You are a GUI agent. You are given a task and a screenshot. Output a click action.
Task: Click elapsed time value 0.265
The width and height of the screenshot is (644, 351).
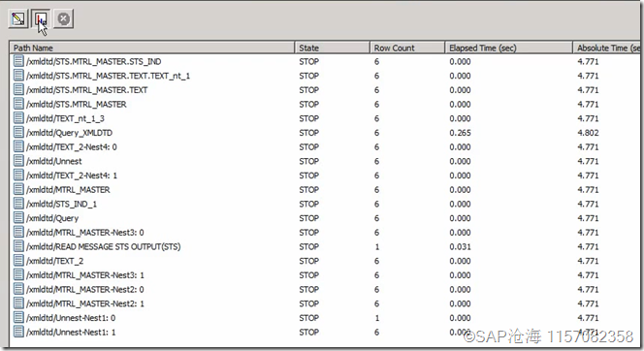point(460,133)
